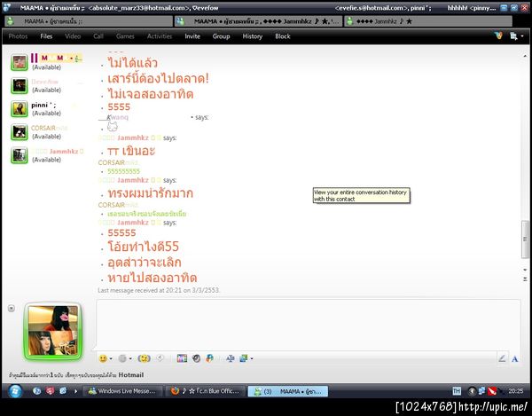
Task: Block this contact
Action: (283, 36)
